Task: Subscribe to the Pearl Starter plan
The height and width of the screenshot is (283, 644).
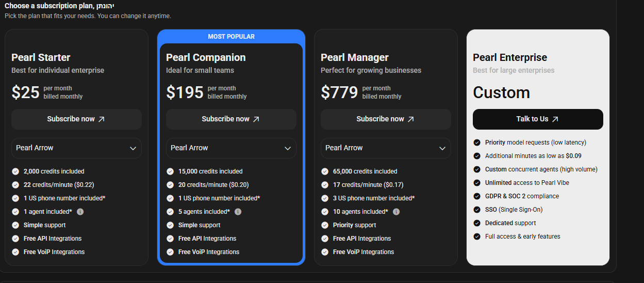Action: 76,119
